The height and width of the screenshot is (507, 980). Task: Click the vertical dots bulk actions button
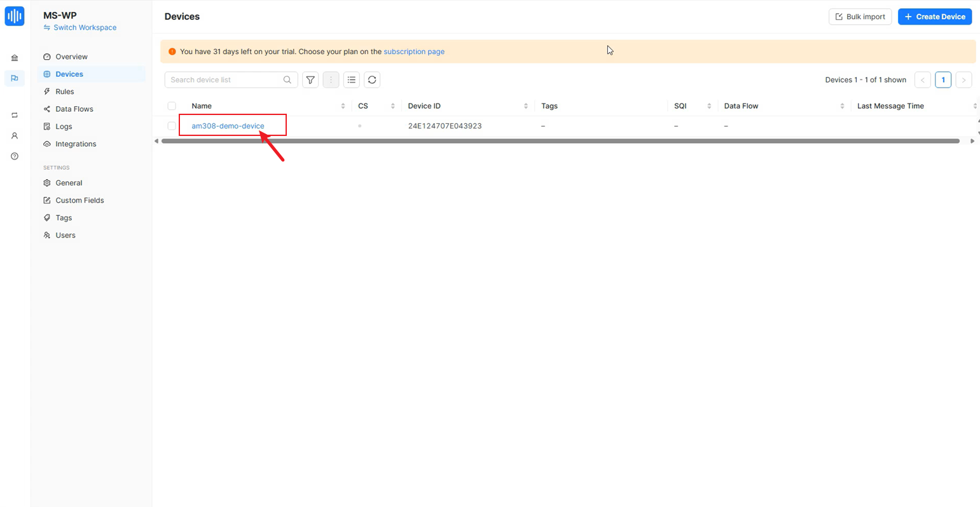coord(331,79)
